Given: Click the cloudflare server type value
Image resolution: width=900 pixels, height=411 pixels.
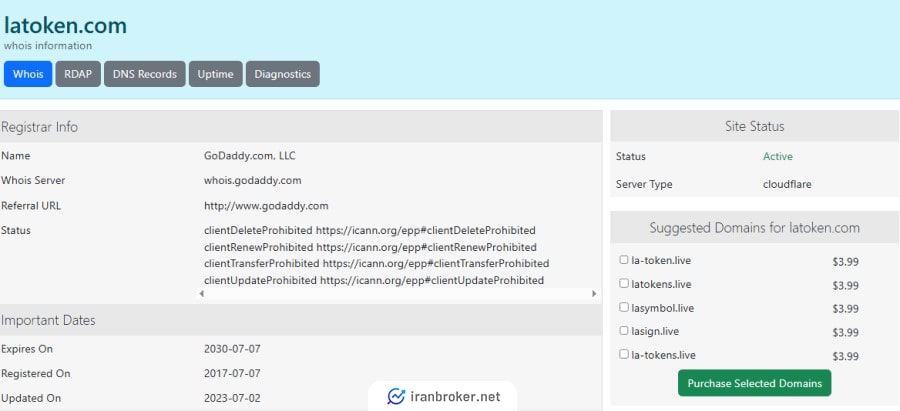Looking at the screenshot, I should click(x=787, y=184).
